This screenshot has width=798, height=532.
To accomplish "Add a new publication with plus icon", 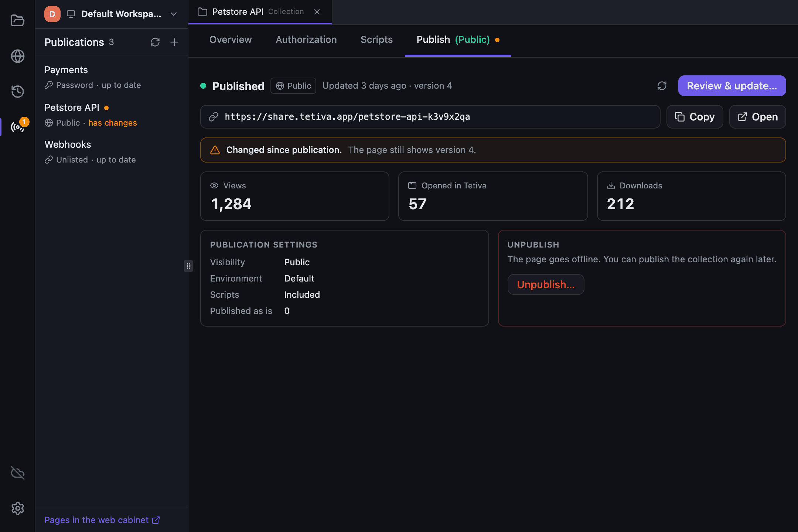I will [174, 42].
